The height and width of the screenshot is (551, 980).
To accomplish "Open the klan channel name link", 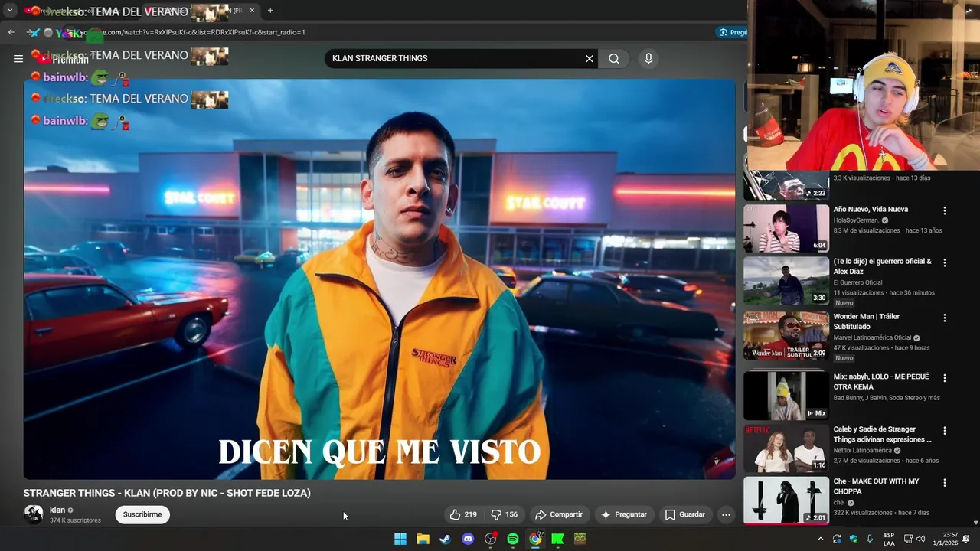I will (57, 510).
